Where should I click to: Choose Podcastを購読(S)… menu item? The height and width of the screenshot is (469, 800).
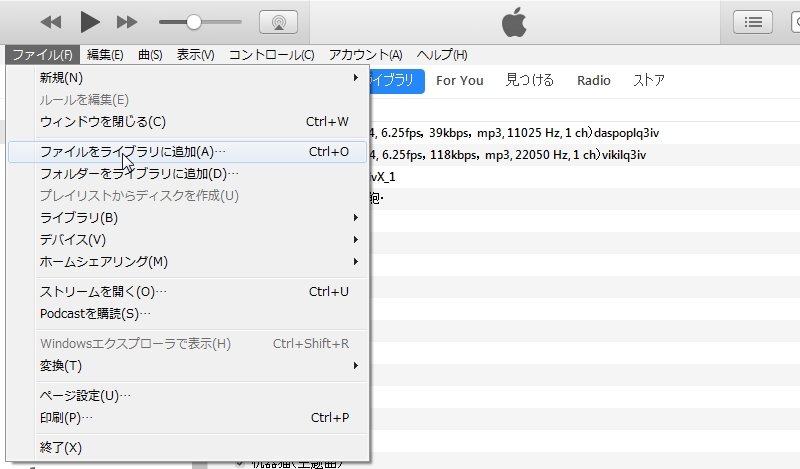click(187, 314)
